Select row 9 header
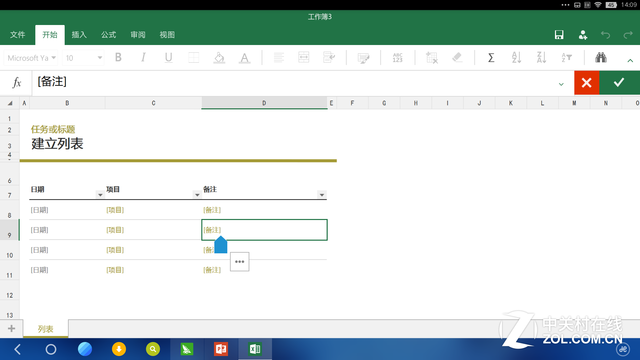 pos(9,230)
